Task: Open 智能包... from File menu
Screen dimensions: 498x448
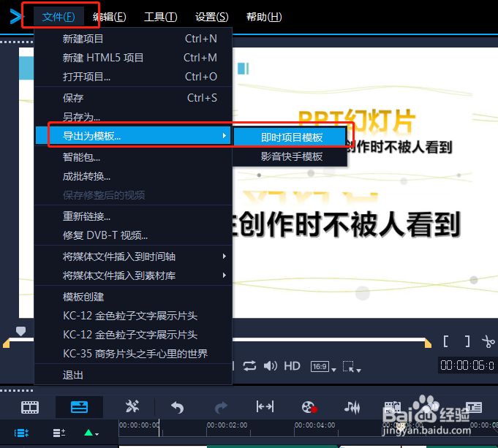Action: (133, 157)
